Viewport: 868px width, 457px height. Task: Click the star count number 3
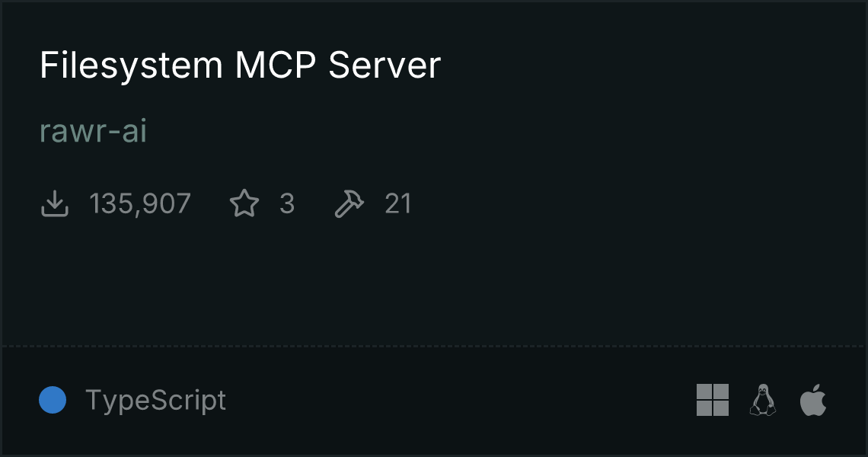click(287, 203)
